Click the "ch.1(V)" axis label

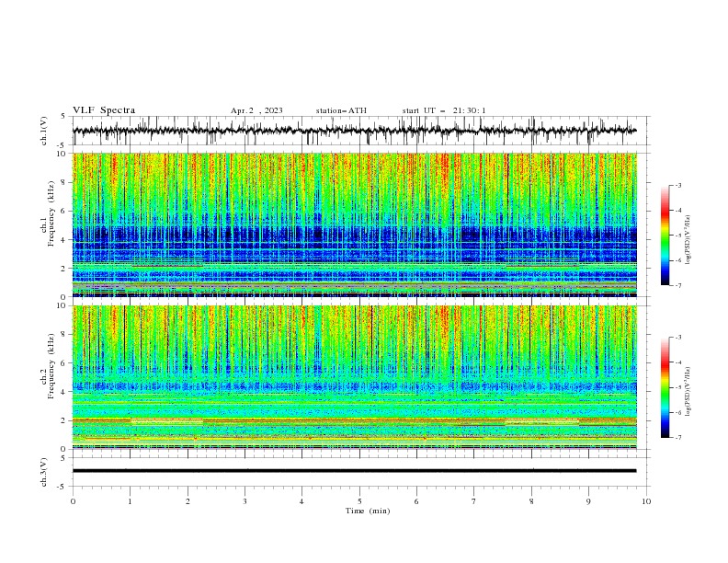coord(44,131)
